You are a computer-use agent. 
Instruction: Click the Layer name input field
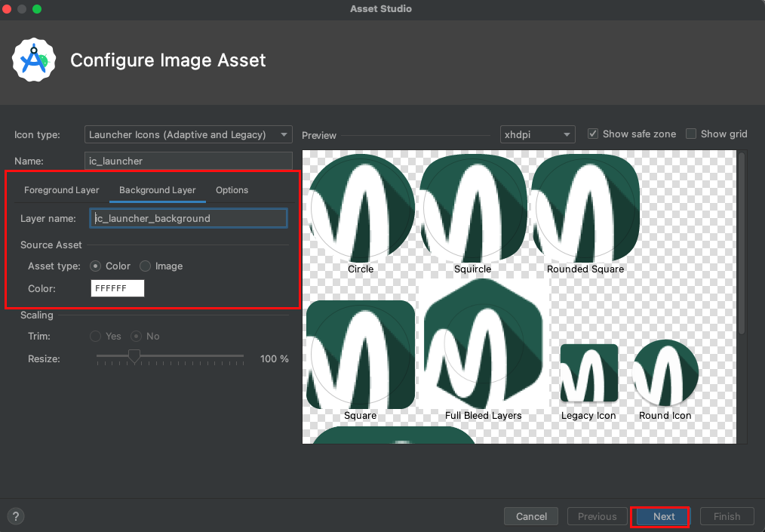coord(189,218)
